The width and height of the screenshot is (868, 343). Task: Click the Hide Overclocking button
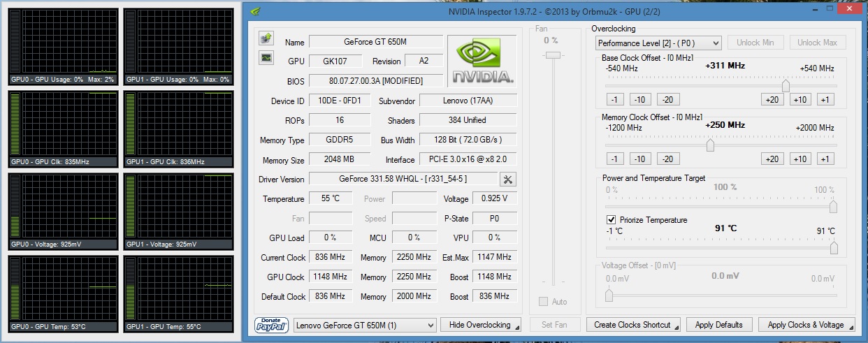(x=481, y=325)
